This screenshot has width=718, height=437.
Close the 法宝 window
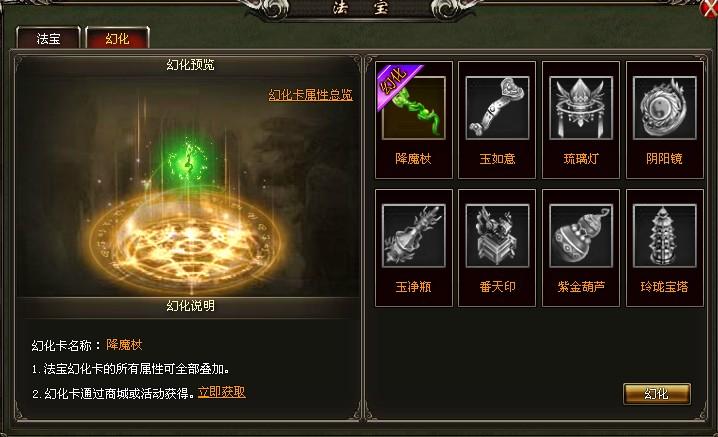point(709,9)
